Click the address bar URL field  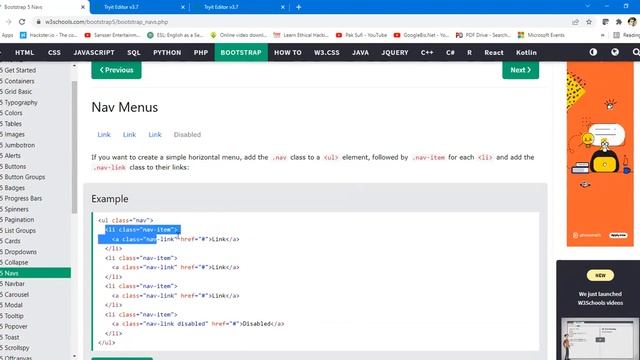pos(302,22)
